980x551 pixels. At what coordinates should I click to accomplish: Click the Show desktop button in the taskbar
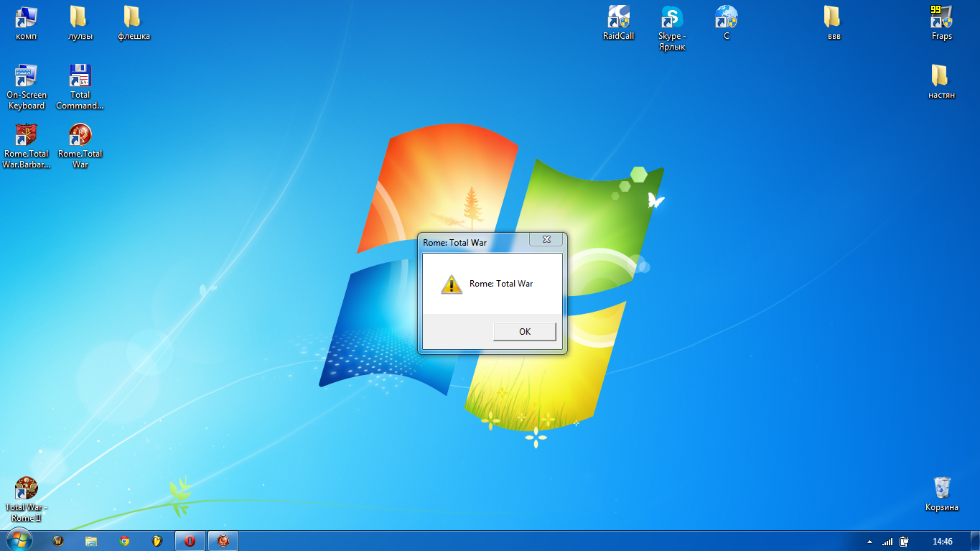click(974, 541)
